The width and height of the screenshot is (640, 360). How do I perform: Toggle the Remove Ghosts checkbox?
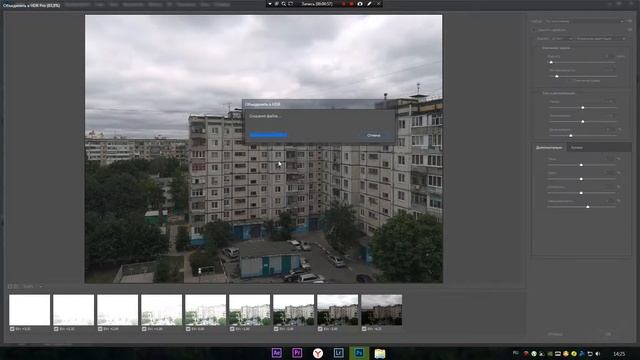tap(533, 30)
